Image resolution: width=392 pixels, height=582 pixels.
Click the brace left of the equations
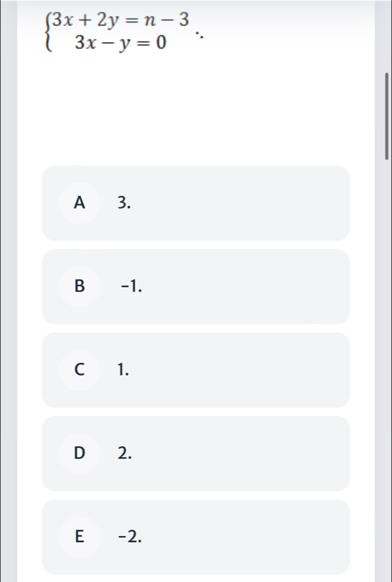48,32
